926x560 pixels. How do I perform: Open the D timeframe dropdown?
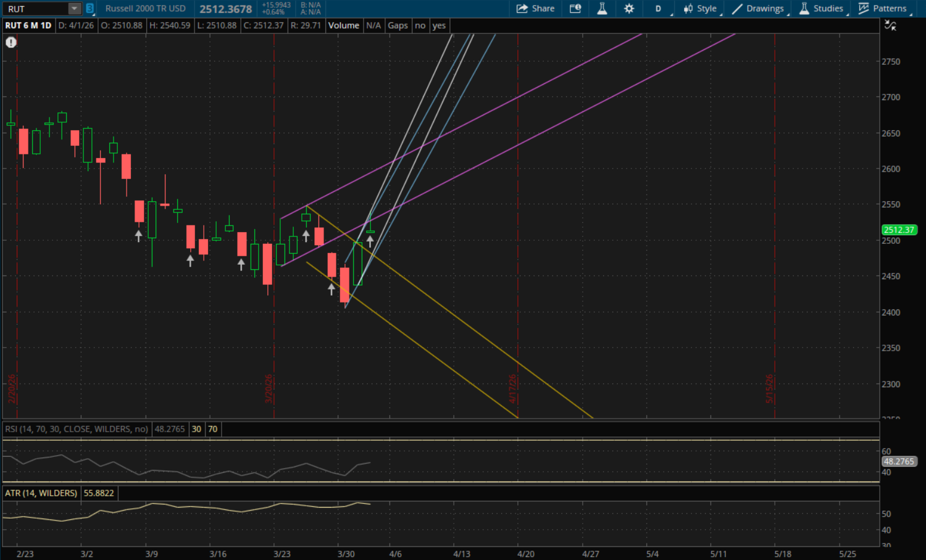(x=659, y=9)
